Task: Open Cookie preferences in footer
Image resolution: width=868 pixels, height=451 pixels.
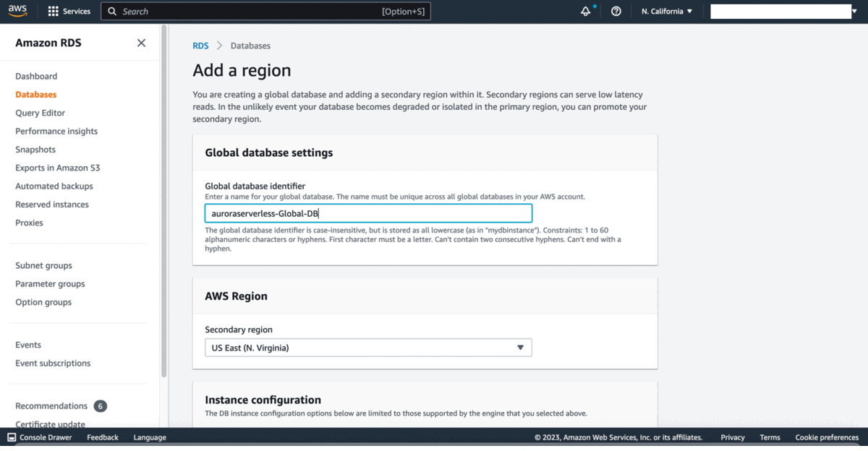Action: 827,437
